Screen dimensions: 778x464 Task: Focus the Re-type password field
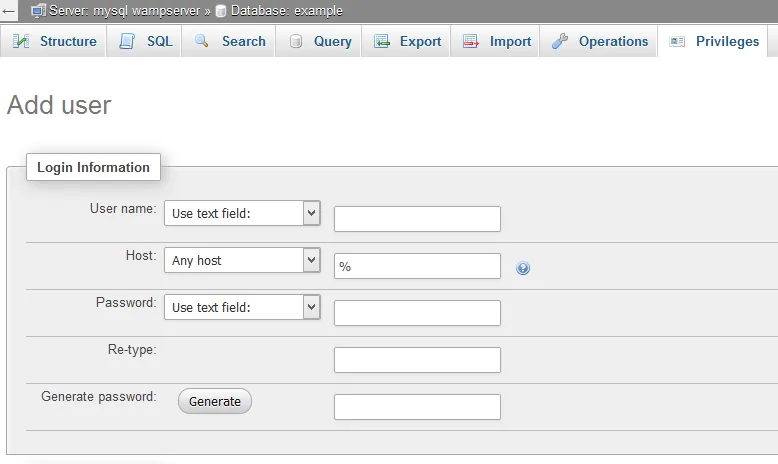[x=417, y=360]
